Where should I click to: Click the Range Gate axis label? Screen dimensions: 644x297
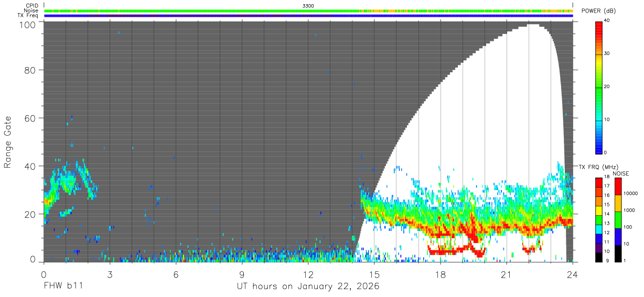pyautogui.click(x=8, y=143)
